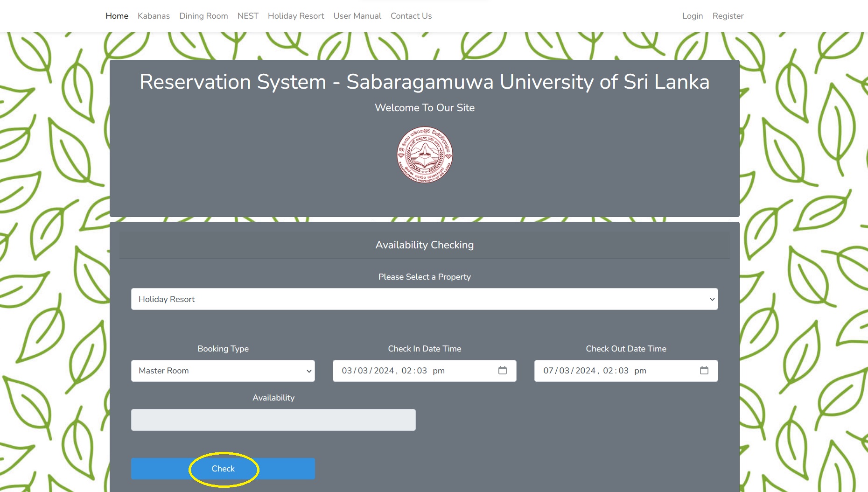Click the Check In Date Time field
868x492 pixels.
(411, 371)
